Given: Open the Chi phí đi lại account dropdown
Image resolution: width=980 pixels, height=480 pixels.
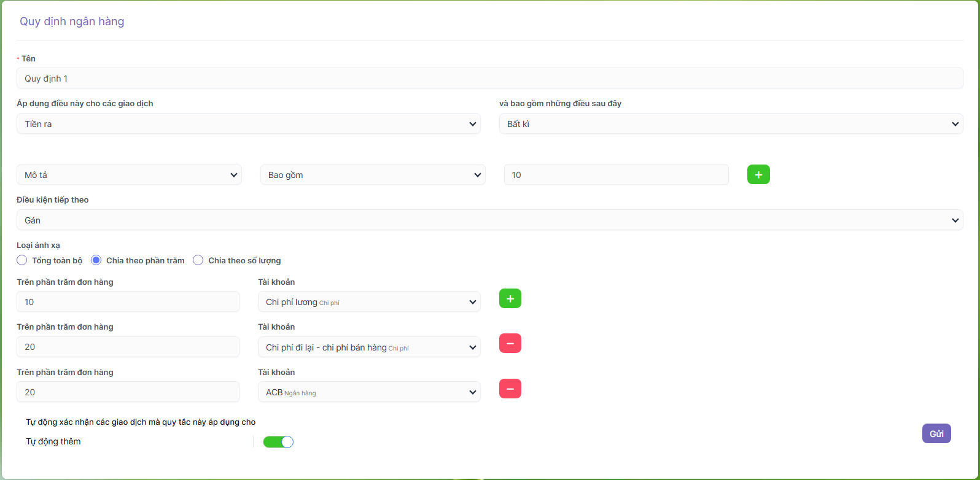Looking at the screenshot, I should pos(369,347).
